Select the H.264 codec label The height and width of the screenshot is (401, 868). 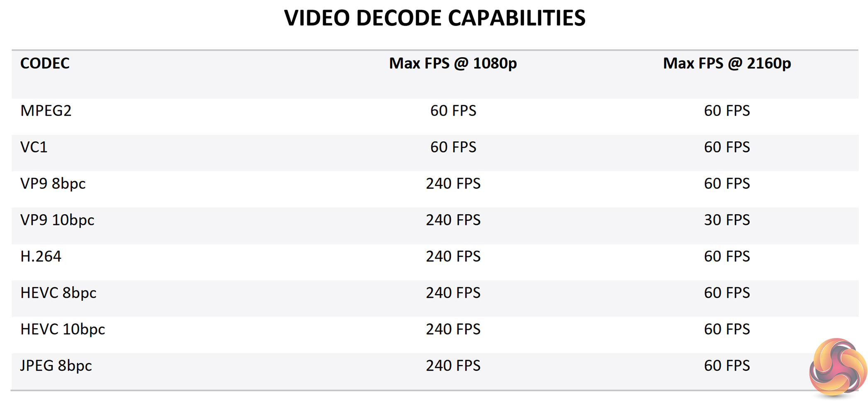coord(41,256)
